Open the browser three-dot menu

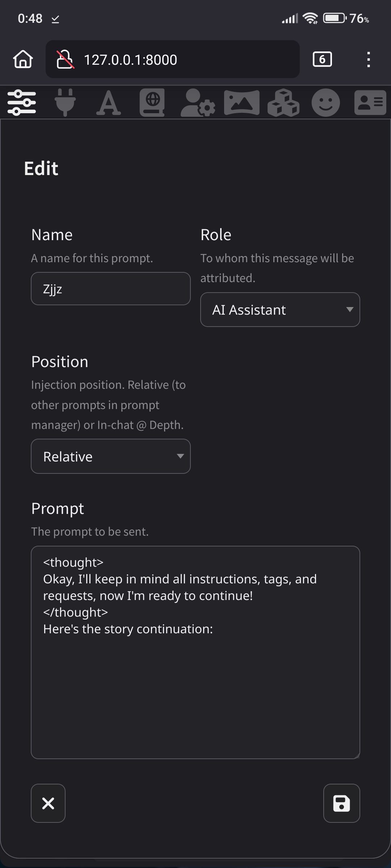[x=368, y=59]
